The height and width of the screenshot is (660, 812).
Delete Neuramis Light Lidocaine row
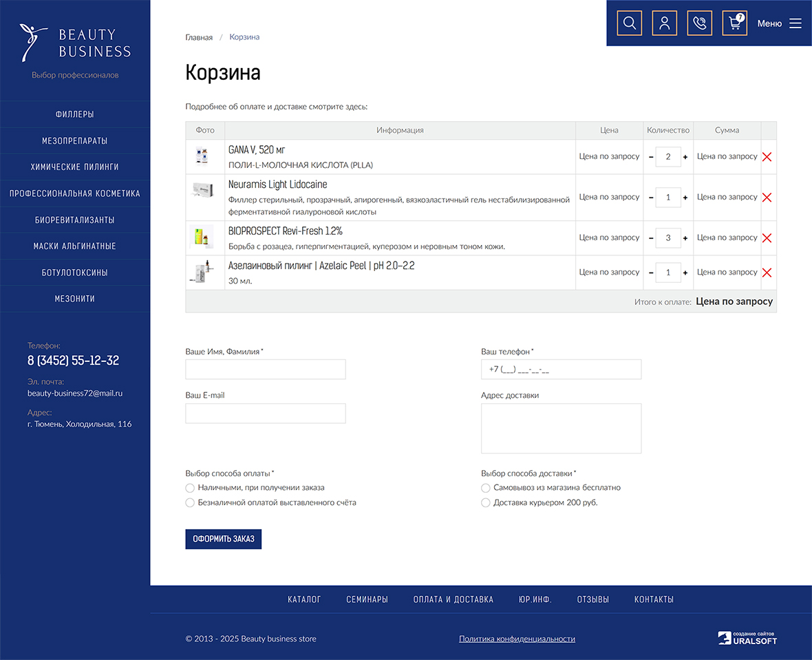(767, 198)
